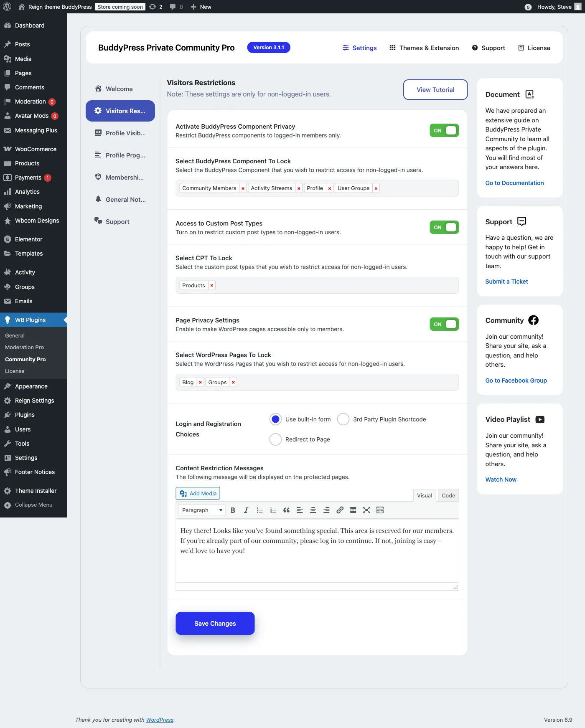This screenshot has height=728, width=585.
Task: Open the Paragraph format dropdown
Action: click(x=202, y=510)
